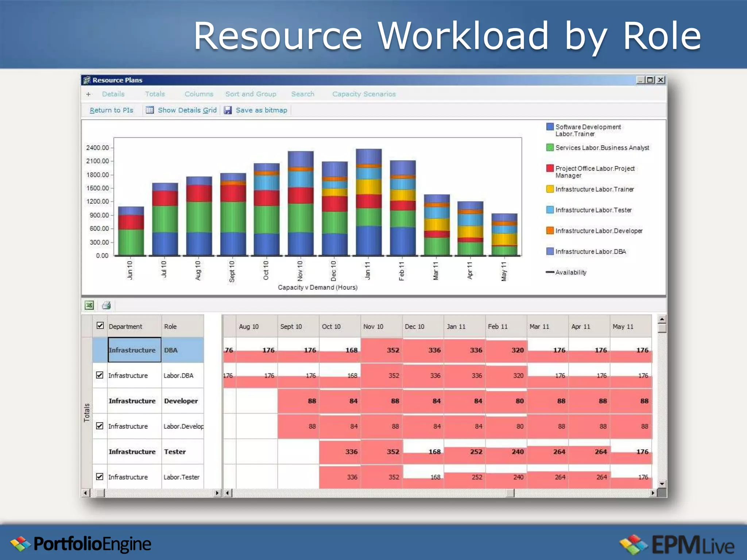The image size is (747, 560).
Task: Click the Services Labor.Business Analyst legend swatch
Action: click(x=550, y=147)
